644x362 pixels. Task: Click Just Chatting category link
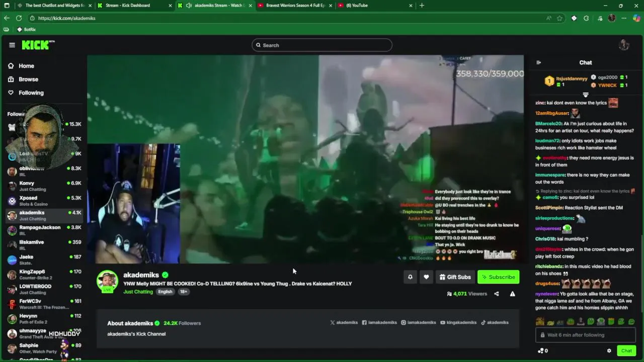tap(138, 292)
